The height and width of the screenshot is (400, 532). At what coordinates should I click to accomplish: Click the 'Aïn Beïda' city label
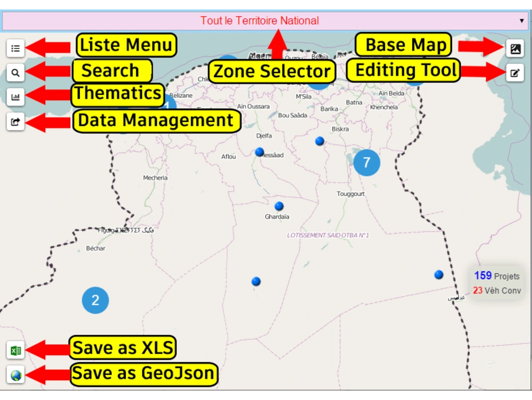(x=391, y=93)
